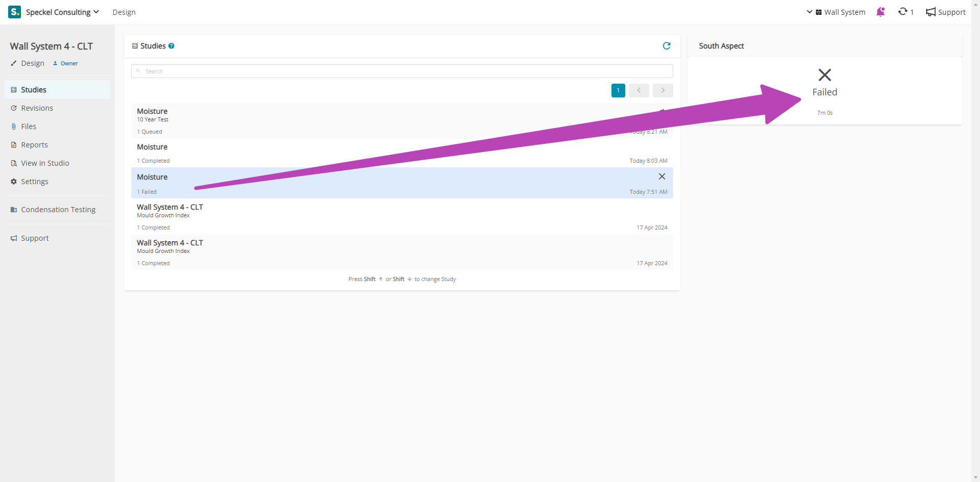The image size is (980, 482).
Task: Open View in Studio
Action: [45, 163]
